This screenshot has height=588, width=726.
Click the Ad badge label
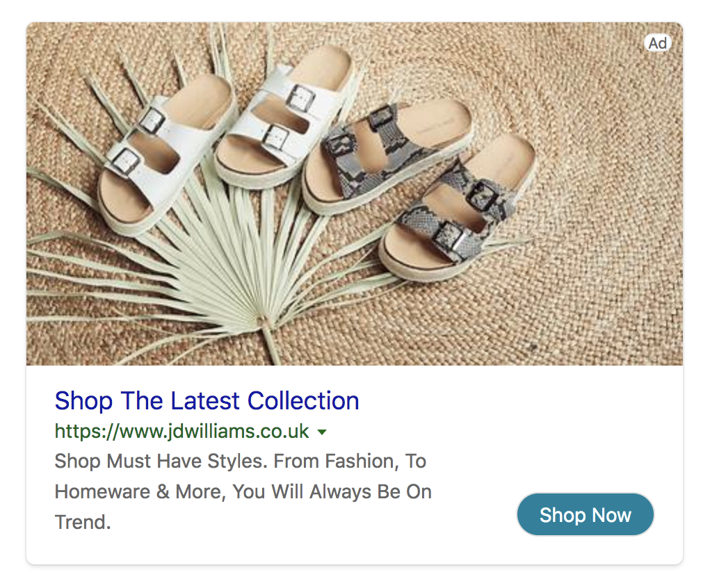[657, 44]
